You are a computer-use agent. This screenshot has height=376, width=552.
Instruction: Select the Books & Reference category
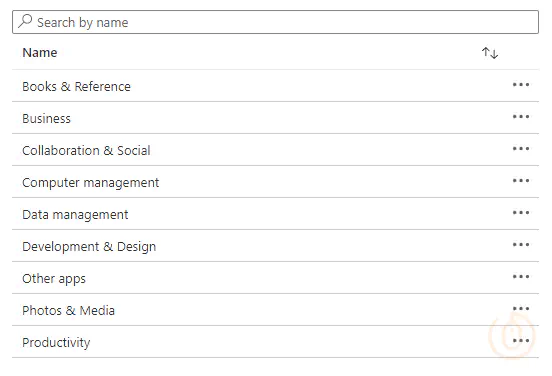tap(76, 86)
